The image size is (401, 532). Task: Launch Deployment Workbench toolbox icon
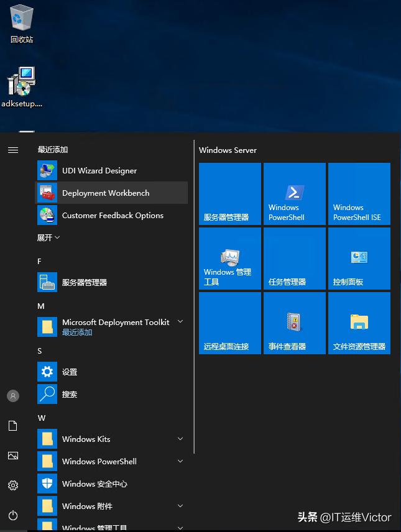pyautogui.click(x=47, y=193)
